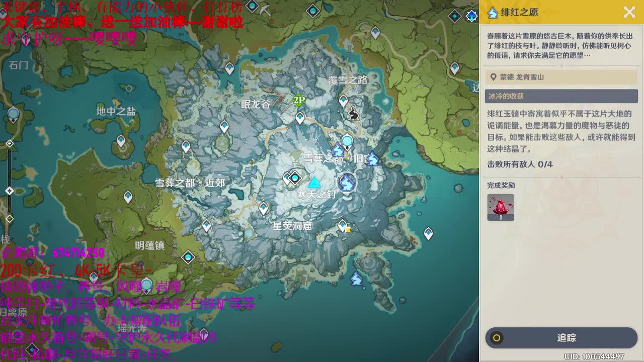Select the domain icon left of 寒天之钉

pyautogui.click(x=295, y=177)
